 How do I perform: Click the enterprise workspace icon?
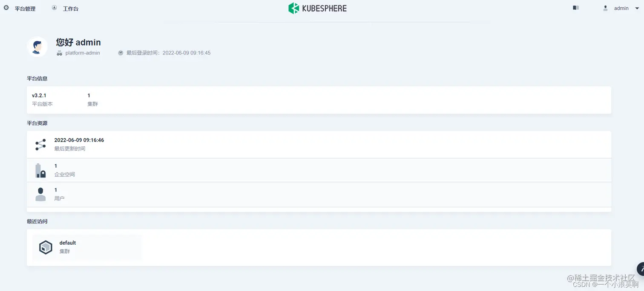click(x=40, y=171)
